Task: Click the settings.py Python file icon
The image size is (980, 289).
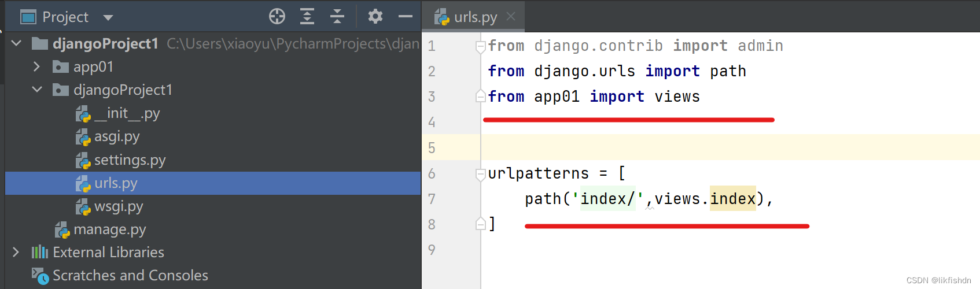Action: click(83, 160)
